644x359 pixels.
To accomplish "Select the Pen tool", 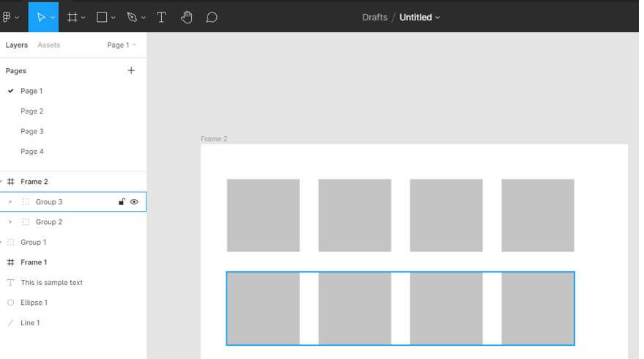I will pyautogui.click(x=132, y=18).
